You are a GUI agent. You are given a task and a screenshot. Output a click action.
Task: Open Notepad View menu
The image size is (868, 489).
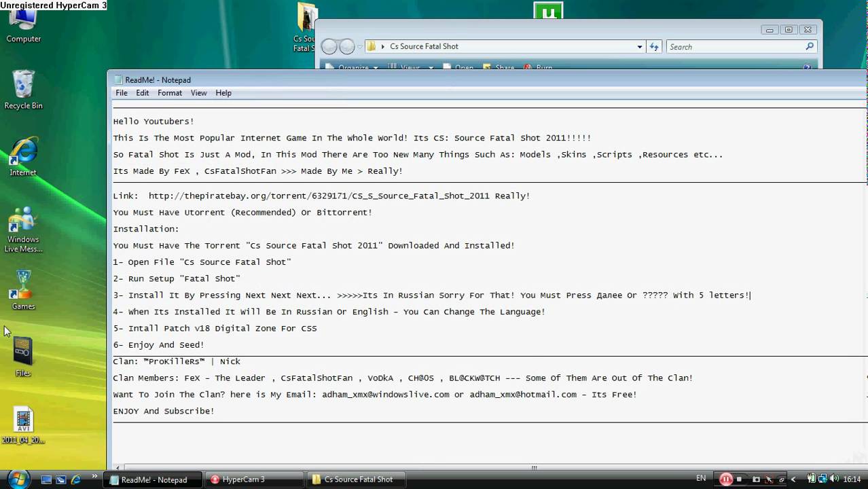(x=198, y=93)
